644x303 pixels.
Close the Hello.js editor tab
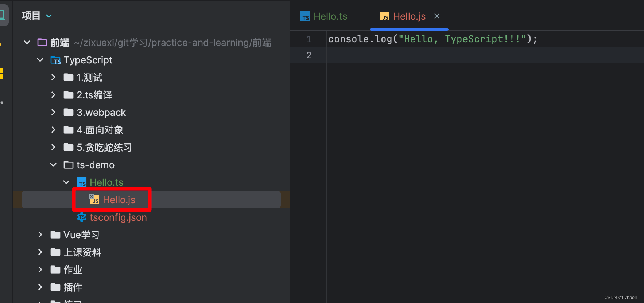coord(437,16)
